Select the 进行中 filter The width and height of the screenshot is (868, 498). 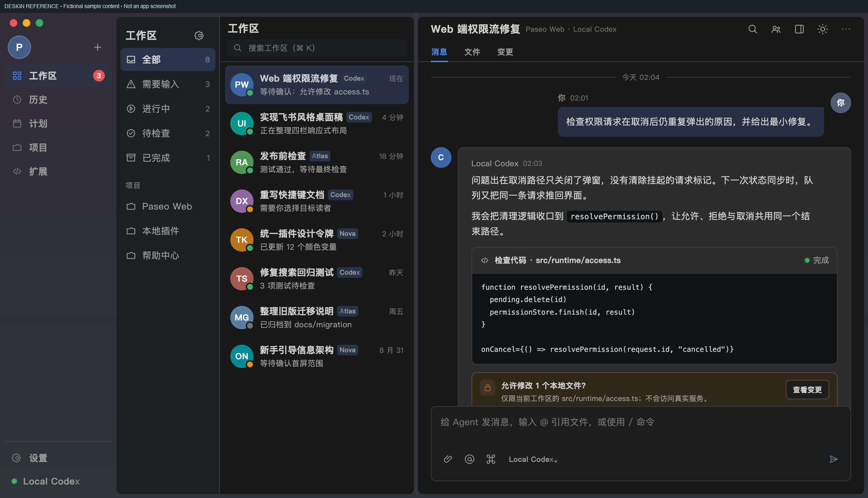coord(168,109)
